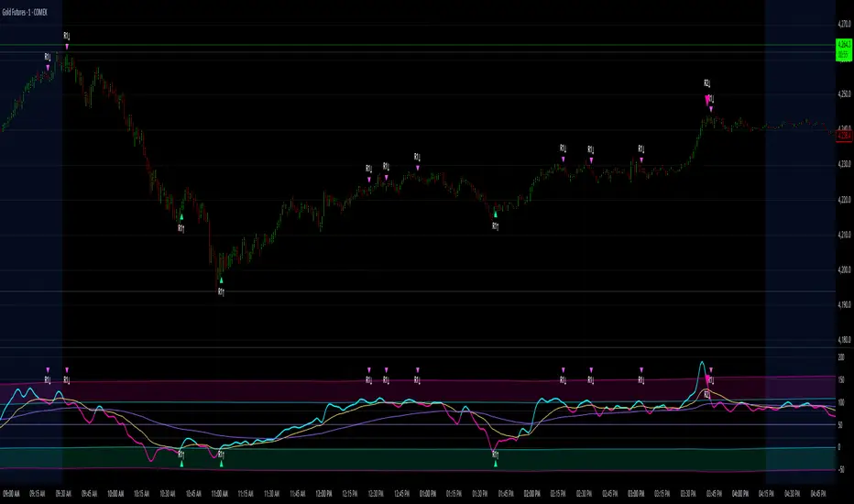Select the R2 signal label on the price chart
854x504 pixels.
tap(706, 83)
